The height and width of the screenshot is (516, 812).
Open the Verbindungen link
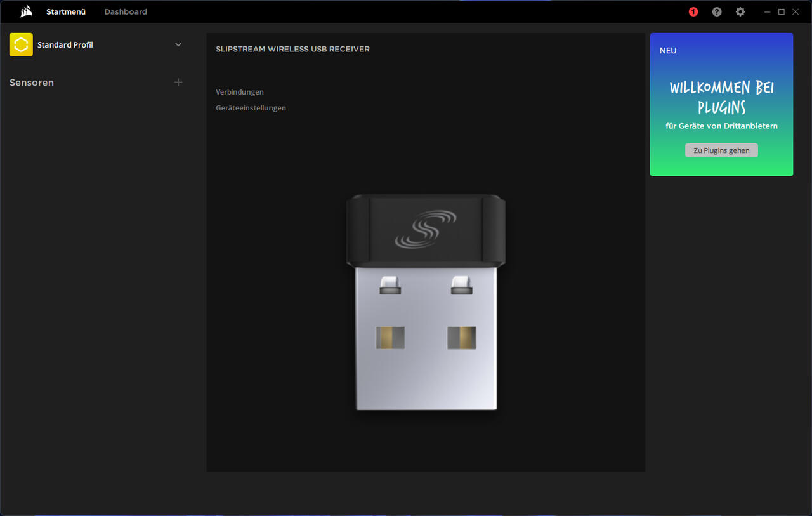click(240, 92)
